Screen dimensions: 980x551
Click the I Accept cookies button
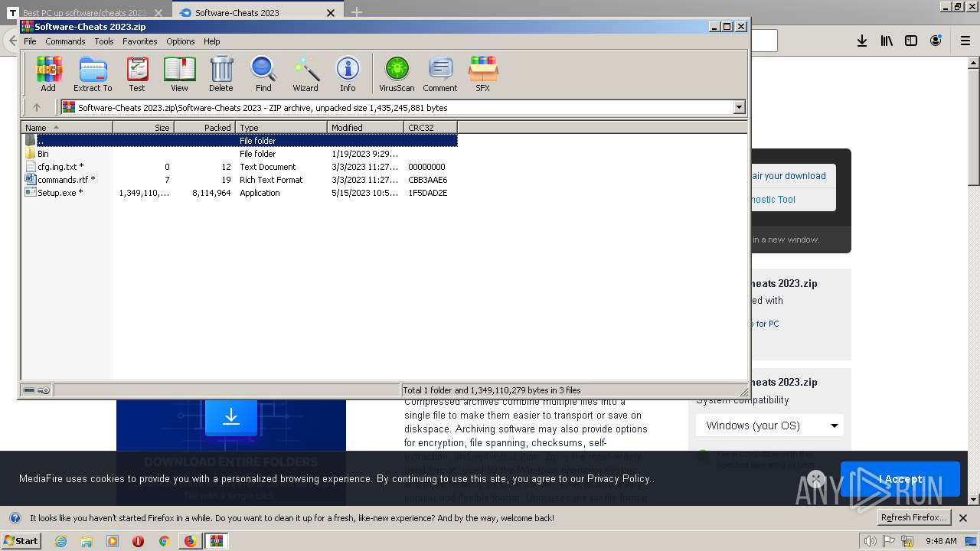coord(900,479)
